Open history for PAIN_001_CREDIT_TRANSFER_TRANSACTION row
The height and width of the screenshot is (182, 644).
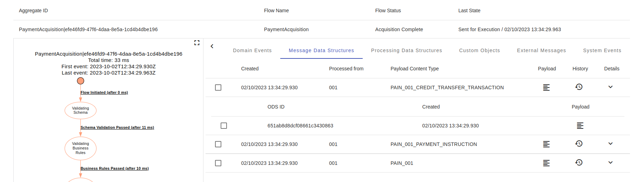click(x=579, y=87)
